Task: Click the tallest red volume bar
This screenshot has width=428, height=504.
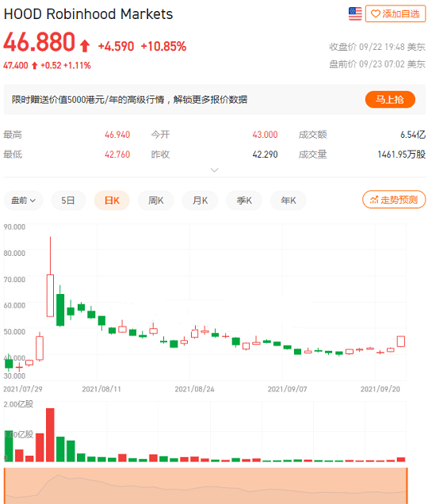Action: (50, 435)
